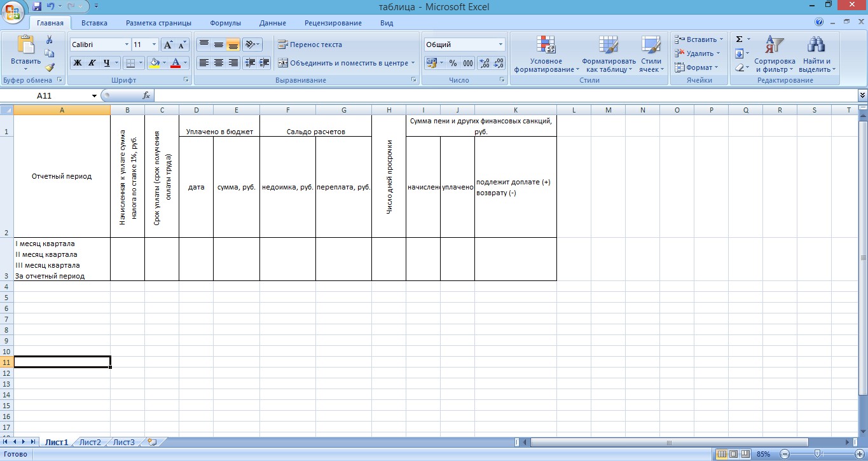
Task: Switch to sheet Лист2
Action: pyautogui.click(x=90, y=443)
